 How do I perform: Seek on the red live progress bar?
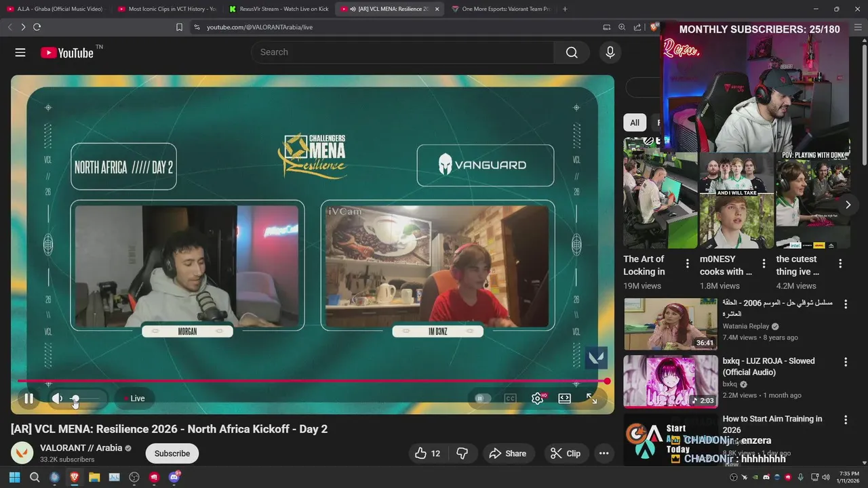(x=313, y=382)
